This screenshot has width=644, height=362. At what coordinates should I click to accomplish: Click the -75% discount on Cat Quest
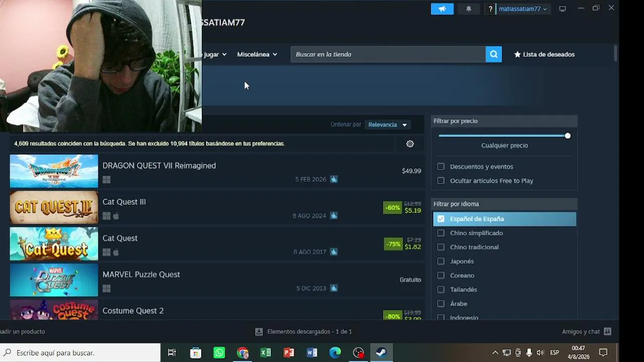(393, 244)
